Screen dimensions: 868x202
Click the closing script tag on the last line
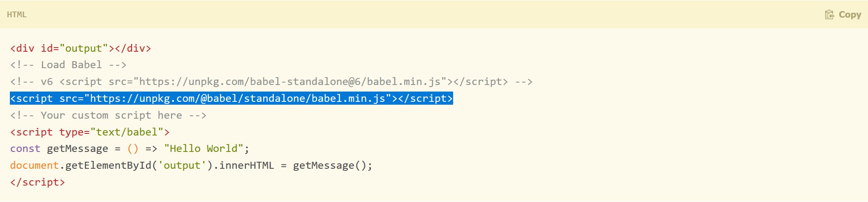click(x=37, y=182)
